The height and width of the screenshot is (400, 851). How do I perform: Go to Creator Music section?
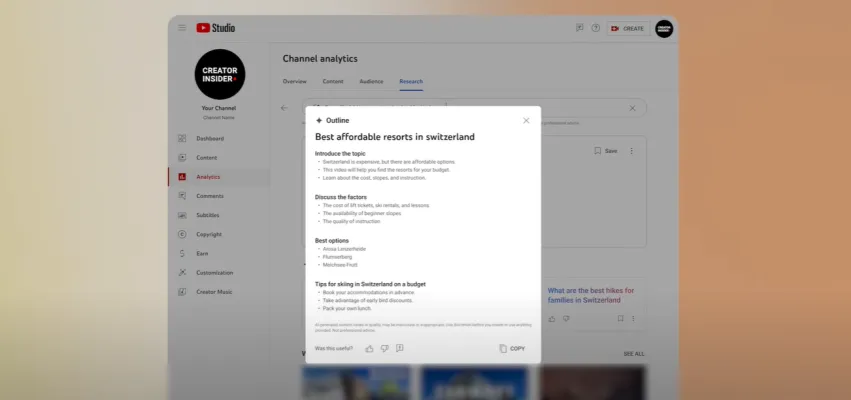[214, 291]
